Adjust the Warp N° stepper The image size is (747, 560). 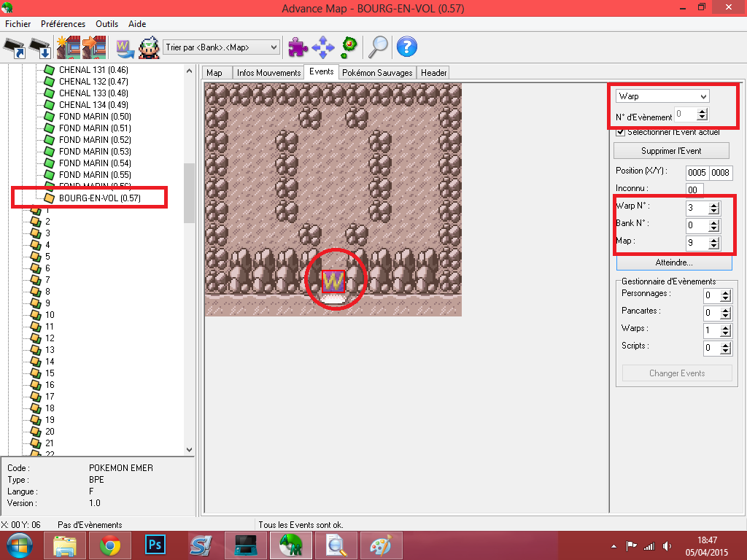(x=713, y=208)
